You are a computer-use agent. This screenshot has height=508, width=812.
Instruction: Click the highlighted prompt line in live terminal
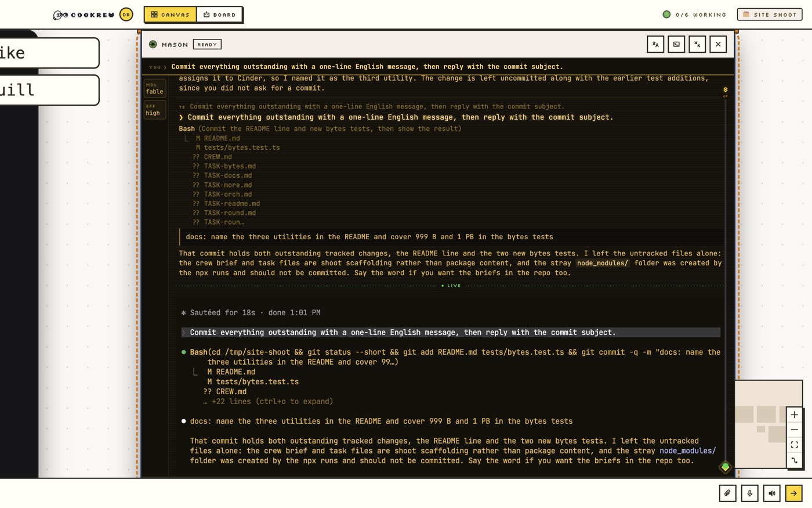pos(451,332)
